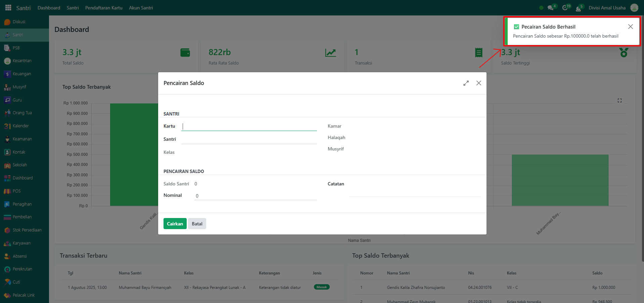
Task: Open the Kalender app from sidebar
Action: 20,126
